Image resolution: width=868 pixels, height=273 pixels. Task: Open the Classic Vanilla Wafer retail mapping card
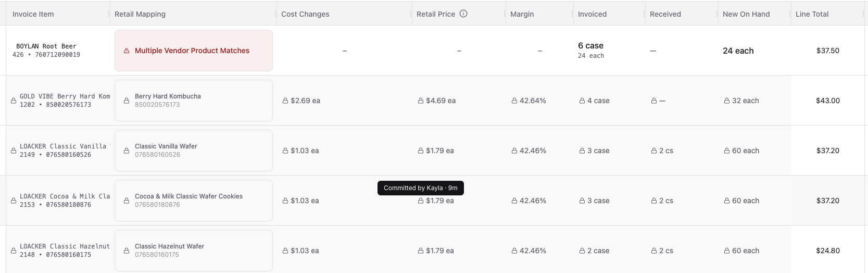tap(194, 151)
